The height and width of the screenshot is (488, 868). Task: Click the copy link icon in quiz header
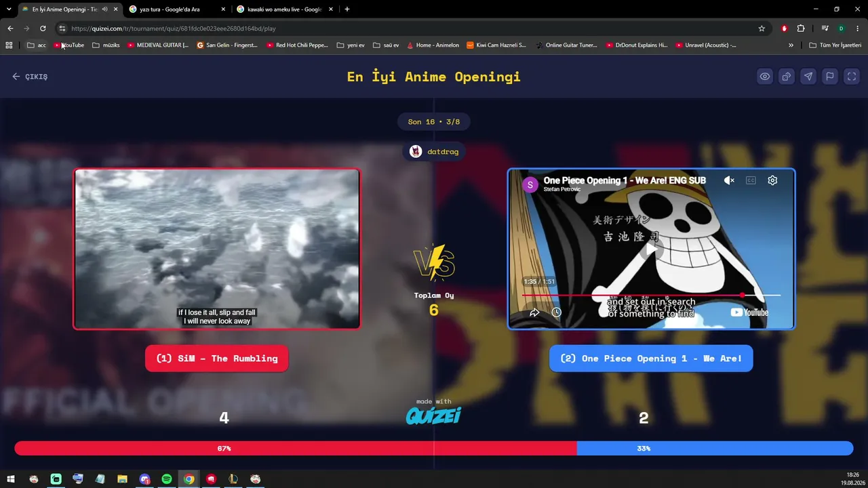(x=787, y=77)
